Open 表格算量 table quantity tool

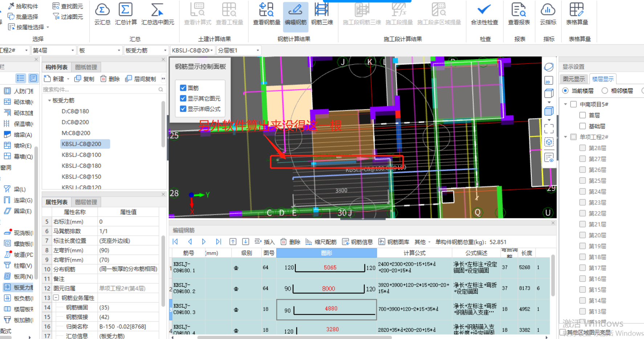tap(577, 14)
